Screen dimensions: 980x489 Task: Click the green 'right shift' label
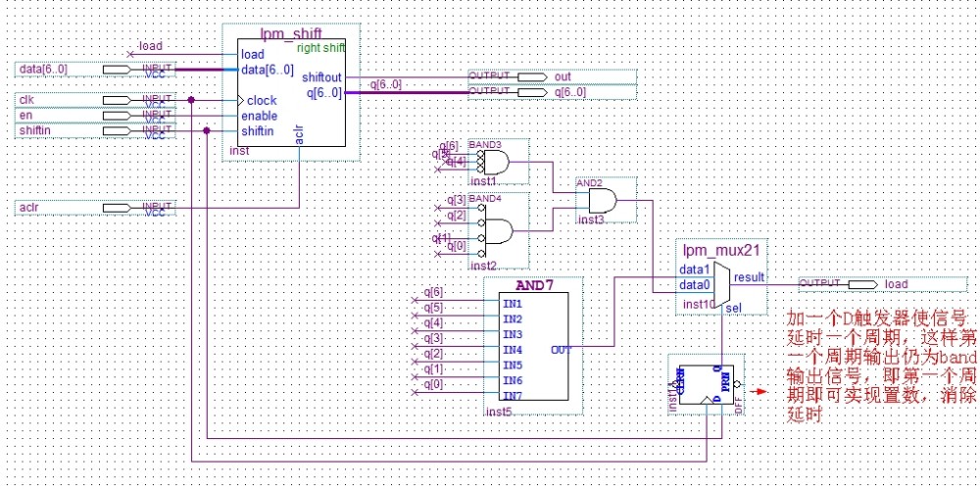pos(320,47)
